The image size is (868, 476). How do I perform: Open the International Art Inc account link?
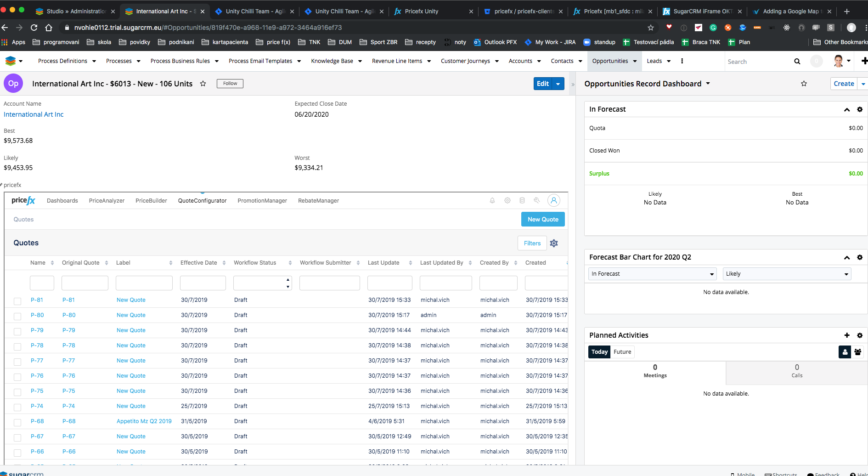(34, 114)
